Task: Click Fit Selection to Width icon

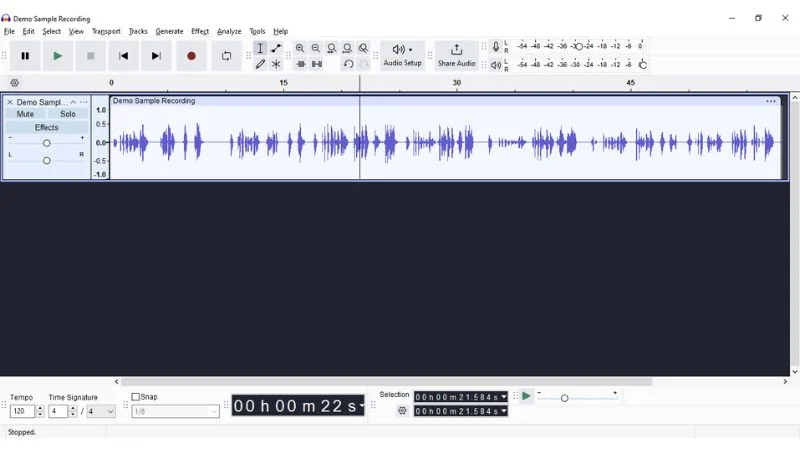Action: pos(332,48)
